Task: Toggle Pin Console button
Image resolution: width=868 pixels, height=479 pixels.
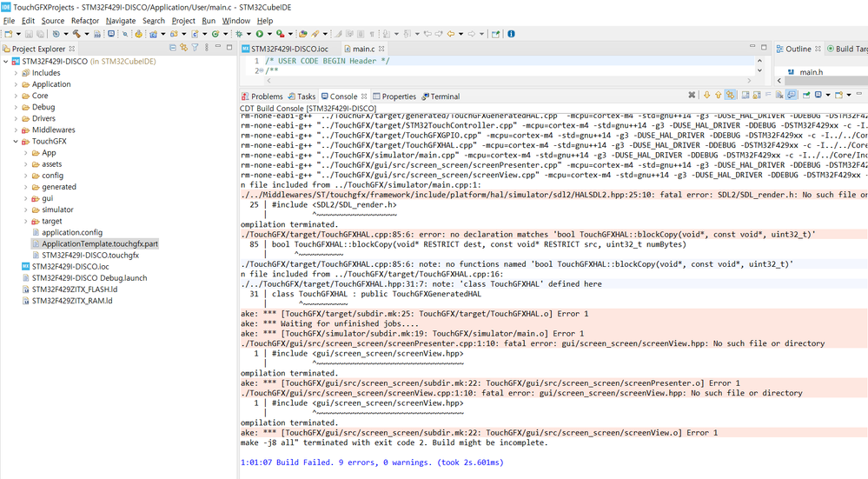Action: click(x=806, y=96)
